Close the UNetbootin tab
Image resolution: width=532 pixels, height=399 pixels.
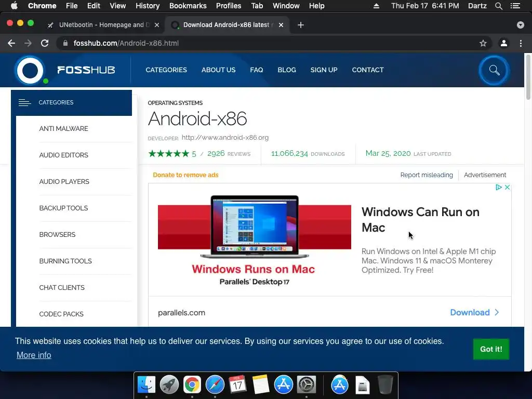click(x=157, y=25)
